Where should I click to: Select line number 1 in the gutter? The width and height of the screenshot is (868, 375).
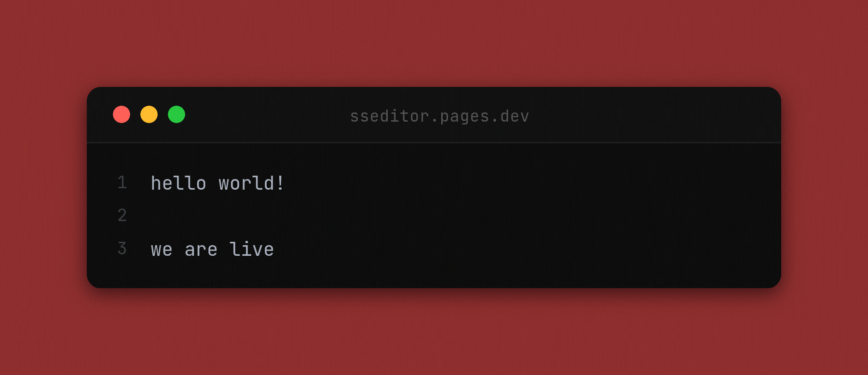(x=122, y=183)
